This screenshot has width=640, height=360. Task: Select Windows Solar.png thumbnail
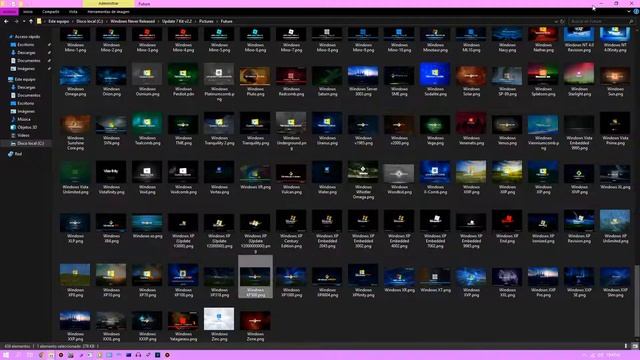(x=471, y=80)
